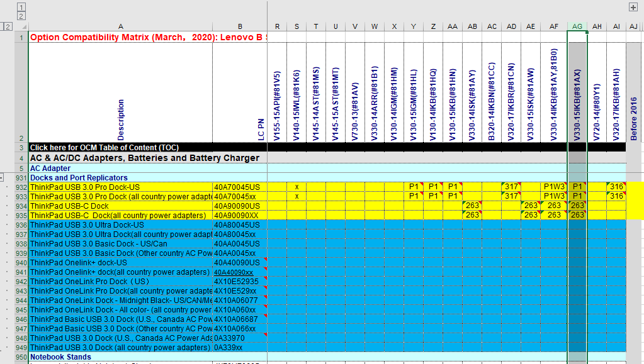Click part number 0A33970

tap(240, 338)
